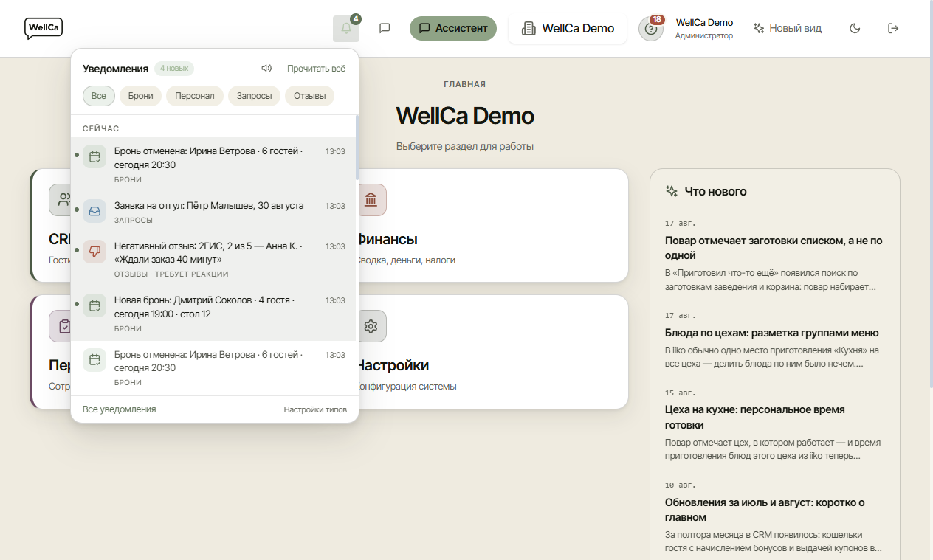Read news Цеха на кухне: персональное время готовки

coord(774,425)
